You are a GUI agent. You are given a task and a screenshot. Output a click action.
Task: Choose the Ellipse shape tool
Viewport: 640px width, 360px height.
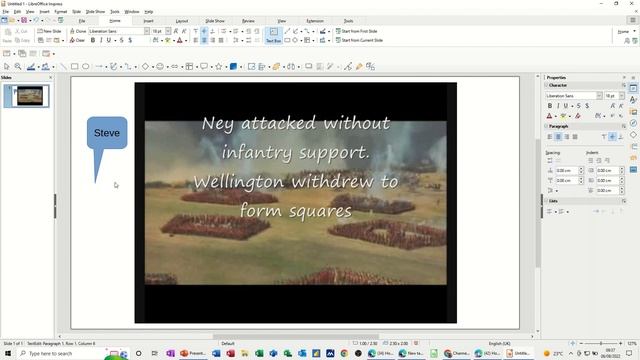coord(86,66)
